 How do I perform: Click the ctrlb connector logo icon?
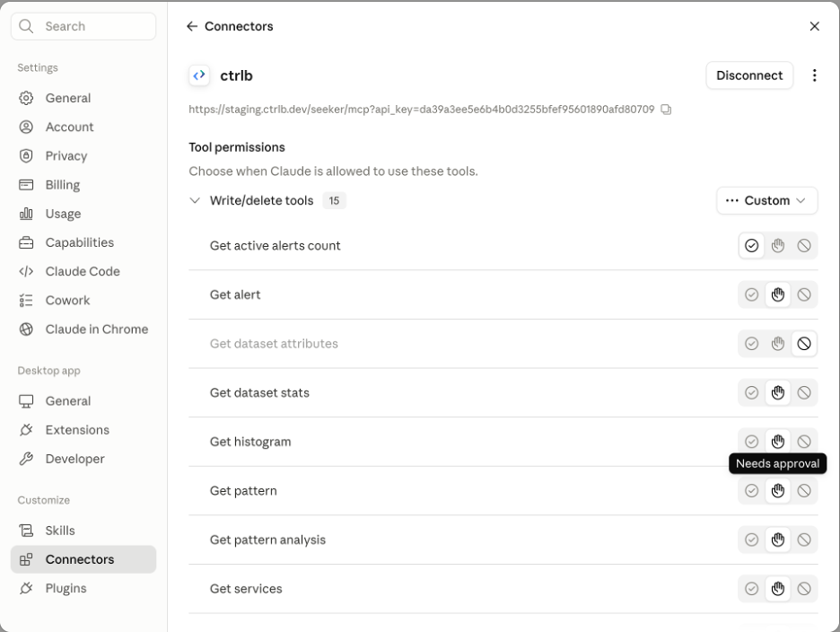coord(199,75)
